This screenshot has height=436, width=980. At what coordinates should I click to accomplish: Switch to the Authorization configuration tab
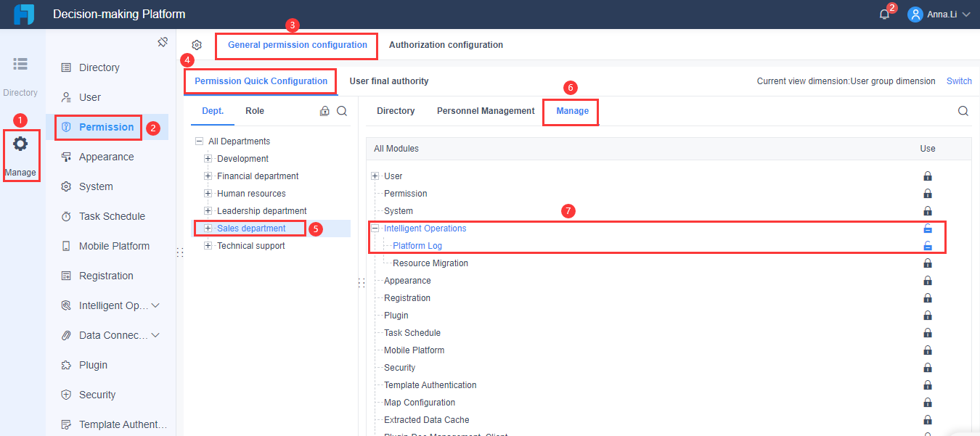[446, 44]
